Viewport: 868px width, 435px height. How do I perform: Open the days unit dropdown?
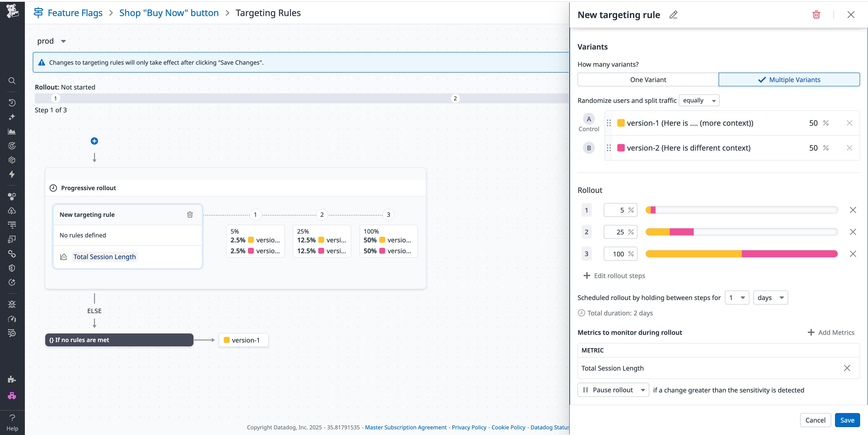(x=770, y=298)
